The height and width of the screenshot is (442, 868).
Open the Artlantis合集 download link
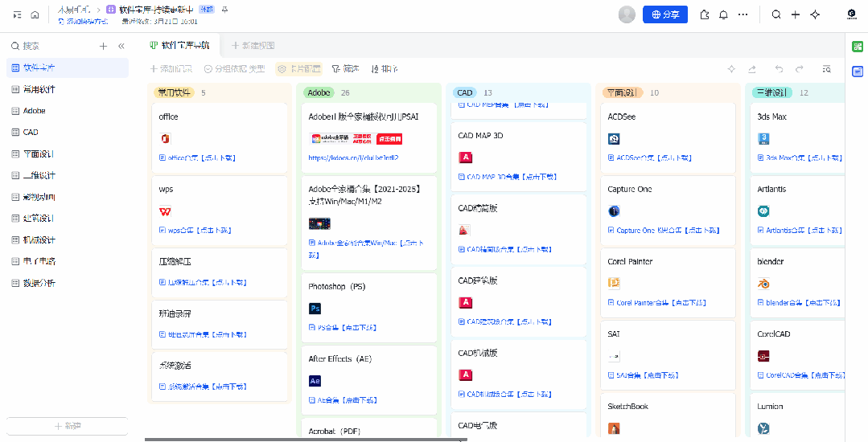click(x=800, y=230)
